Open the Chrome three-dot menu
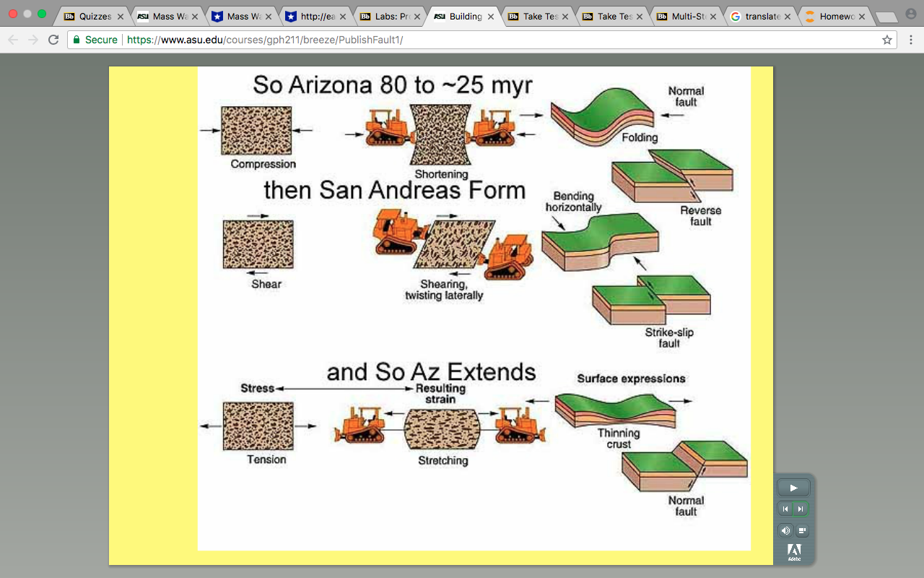 click(x=911, y=40)
